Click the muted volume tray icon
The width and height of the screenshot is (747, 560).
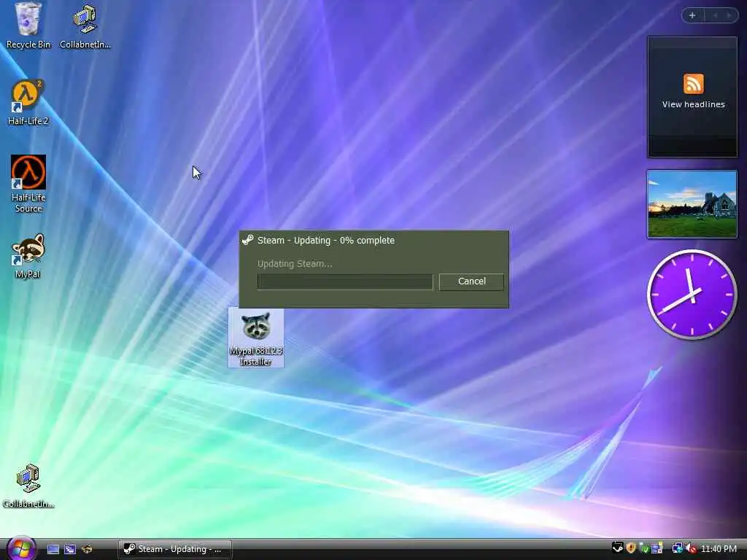coord(691,548)
